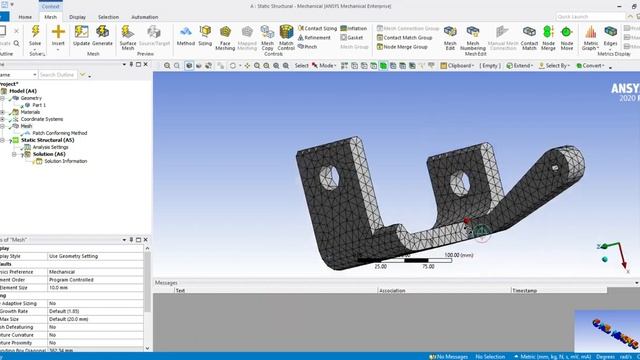The image size is (640, 360).
Task: Switch to the Home ribbon tab
Action: tap(25, 17)
